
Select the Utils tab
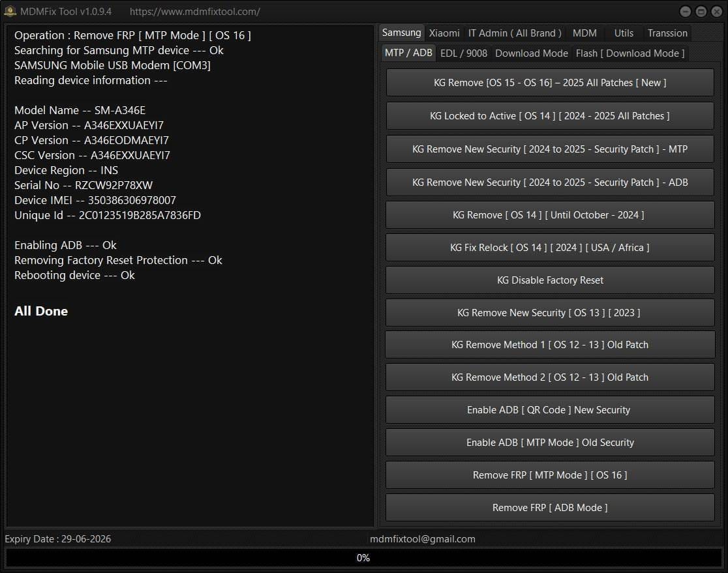pos(624,33)
